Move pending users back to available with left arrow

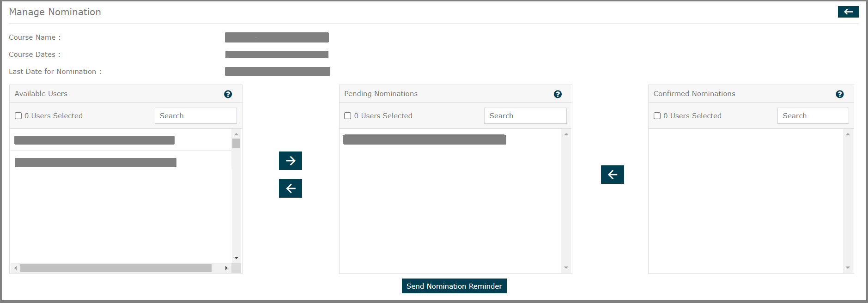[291, 188]
